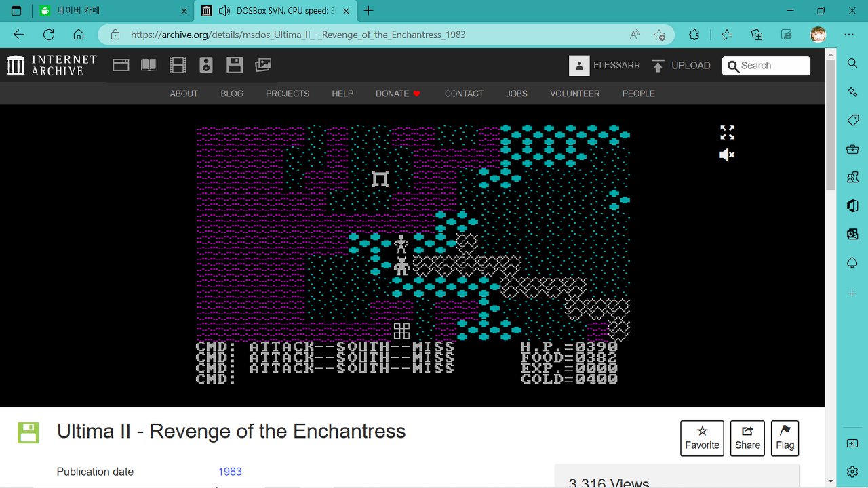Image resolution: width=868 pixels, height=488 pixels.
Task: Open the sidebar tree (E-tree) icon
Action: click(852, 263)
